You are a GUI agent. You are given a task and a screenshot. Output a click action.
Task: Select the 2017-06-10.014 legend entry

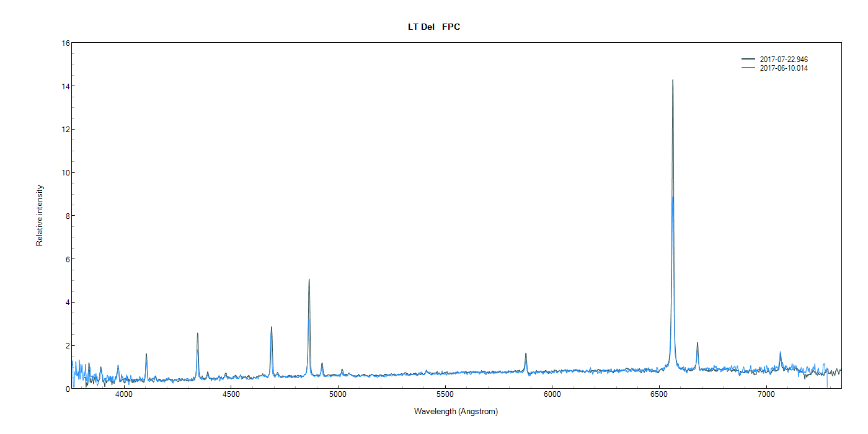tap(784, 68)
